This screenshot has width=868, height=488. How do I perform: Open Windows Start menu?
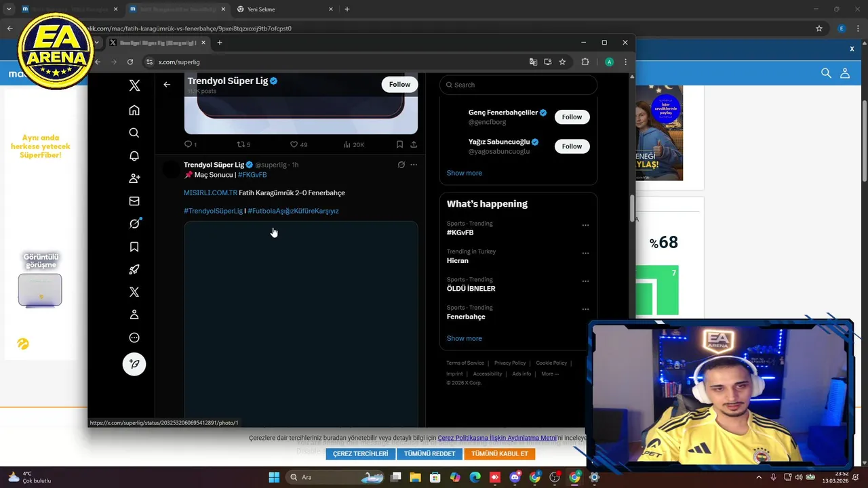click(x=274, y=477)
